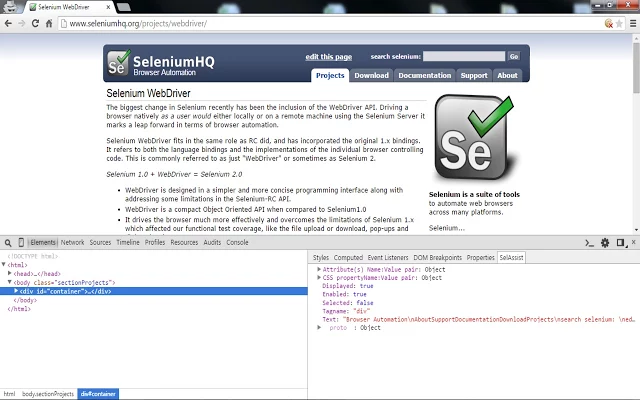Image resolution: width=640 pixels, height=400 pixels.
Task: Open a new browser tab
Action: [123, 7]
